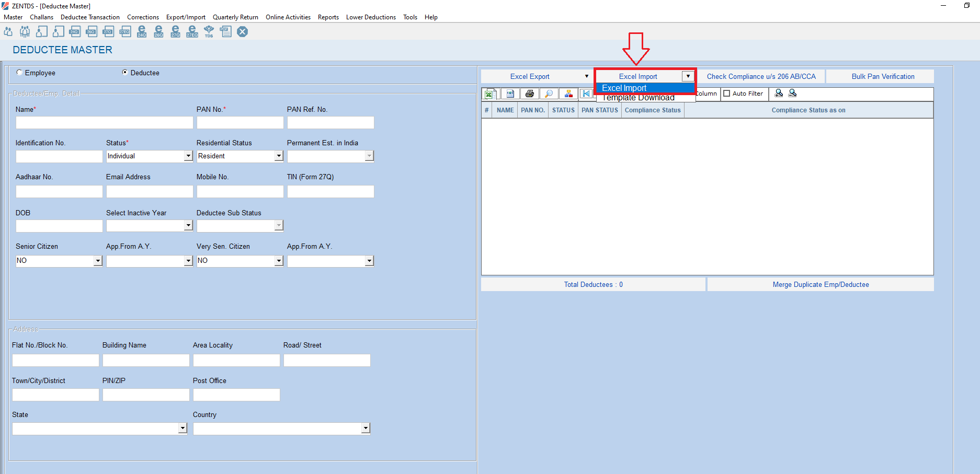Print the deductee grid via printer icon
This screenshot has height=474, width=980.
[529, 94]
